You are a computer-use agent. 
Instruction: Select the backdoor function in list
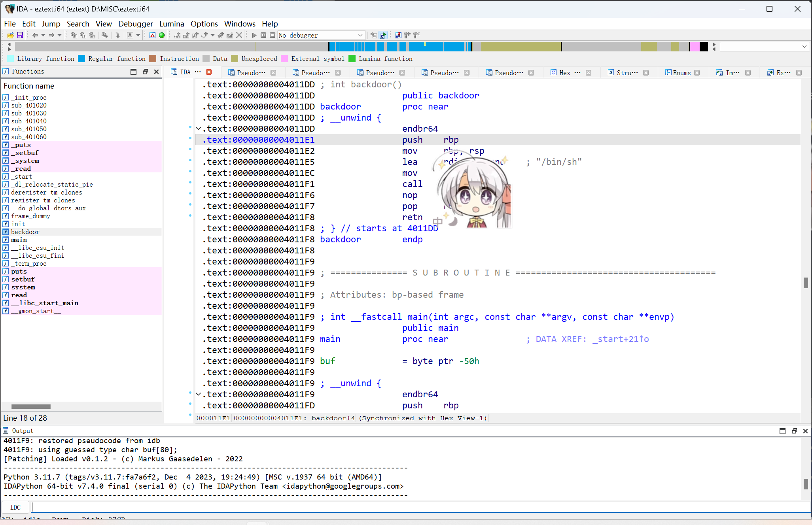tap(82, 232)
